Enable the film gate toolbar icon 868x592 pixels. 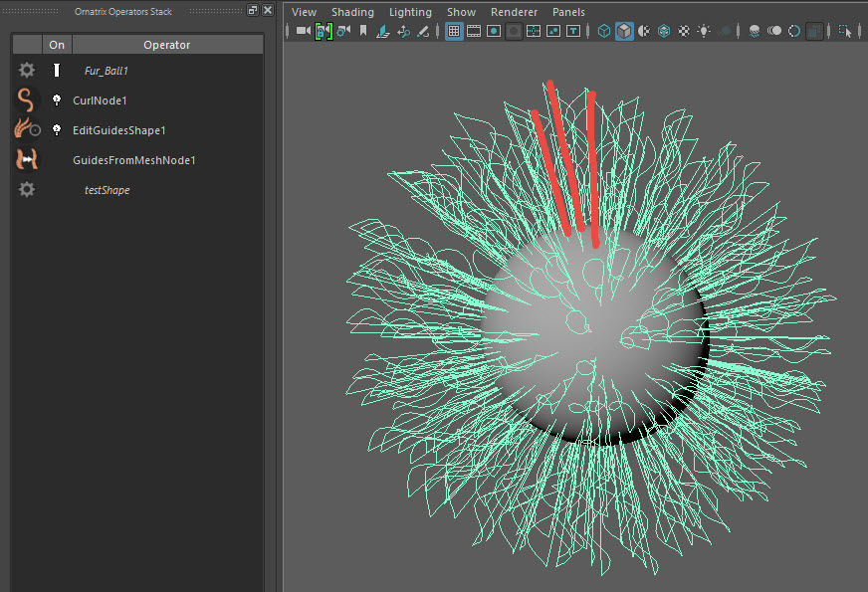(x=474, y=32)
